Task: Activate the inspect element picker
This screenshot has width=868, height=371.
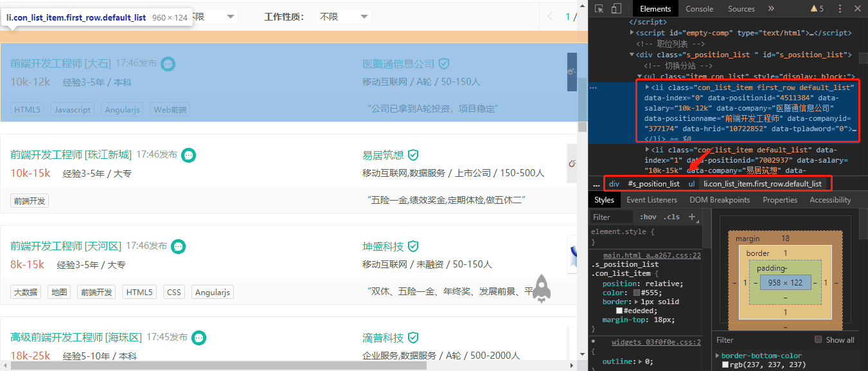Action: 599,9
